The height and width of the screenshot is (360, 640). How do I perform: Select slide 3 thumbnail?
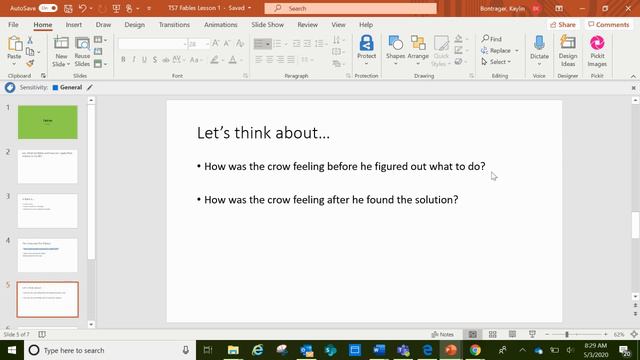pyautogui.click(x=48, y=211)
